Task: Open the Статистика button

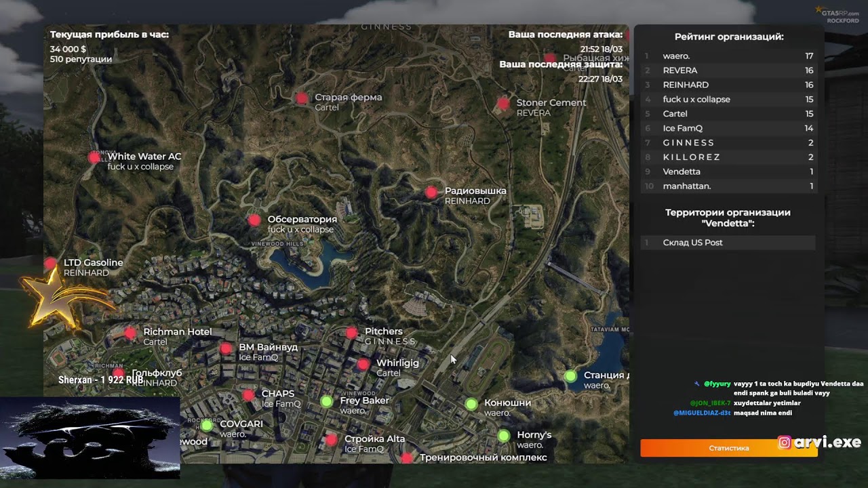Action: (x=729, y=448)
